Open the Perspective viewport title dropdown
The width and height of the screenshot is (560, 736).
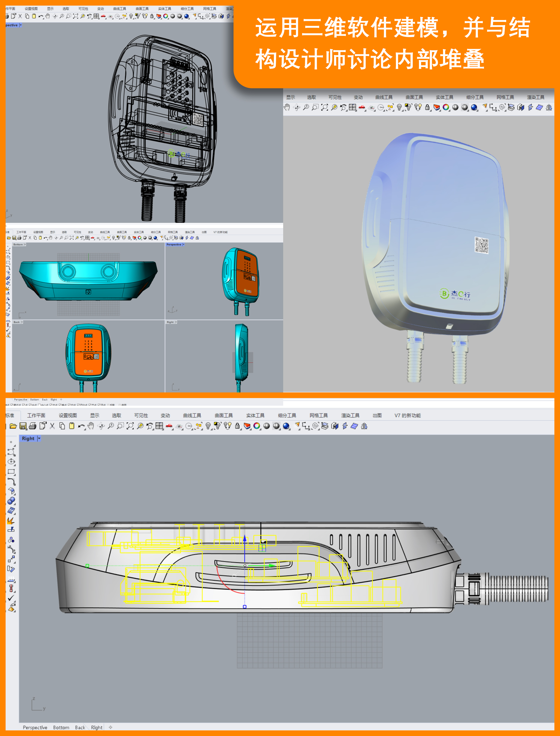point(184,244)
